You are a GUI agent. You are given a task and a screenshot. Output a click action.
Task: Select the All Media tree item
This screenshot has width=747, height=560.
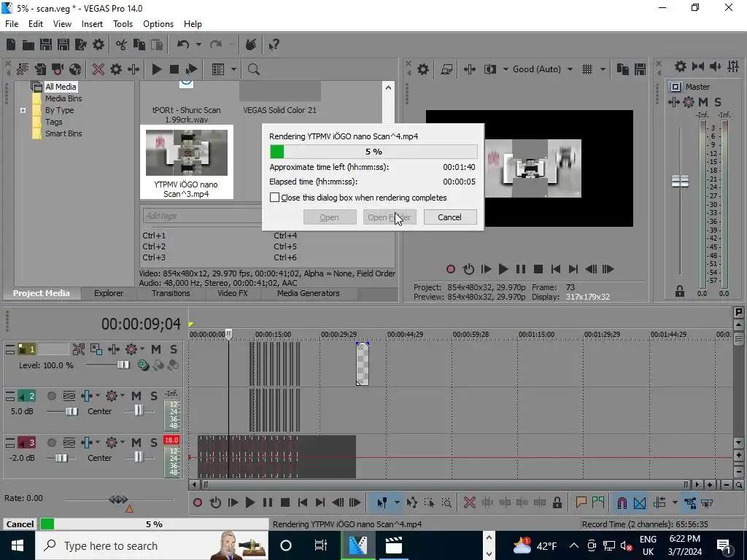pos(61,87)
